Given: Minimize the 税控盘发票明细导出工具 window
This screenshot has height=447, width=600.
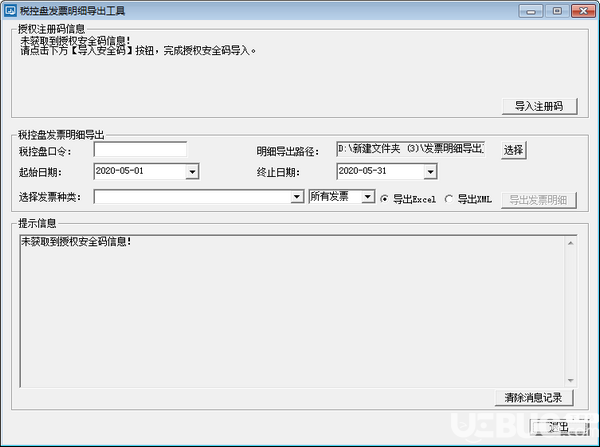Looking at the screenshot, I should pos(531,11).
